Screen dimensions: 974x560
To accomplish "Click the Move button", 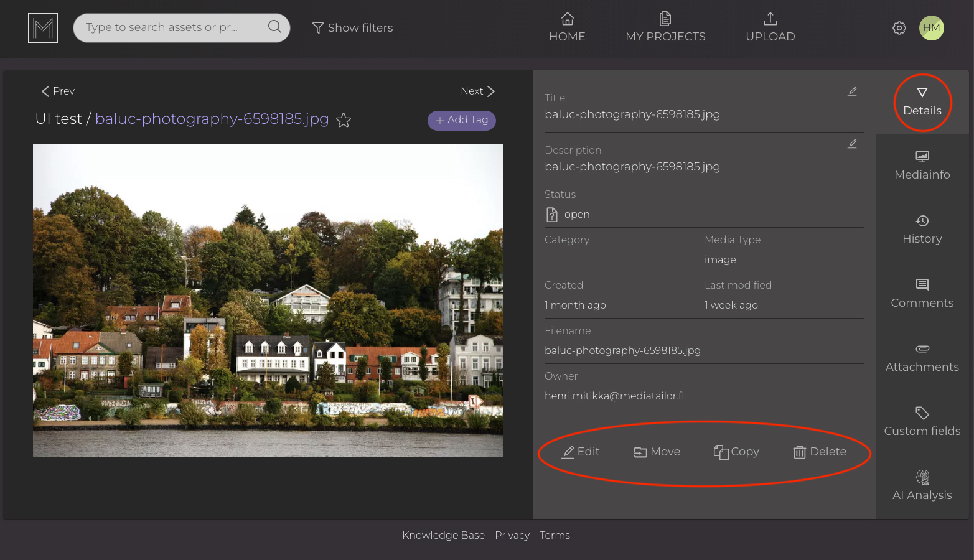I will click(657, 452).
